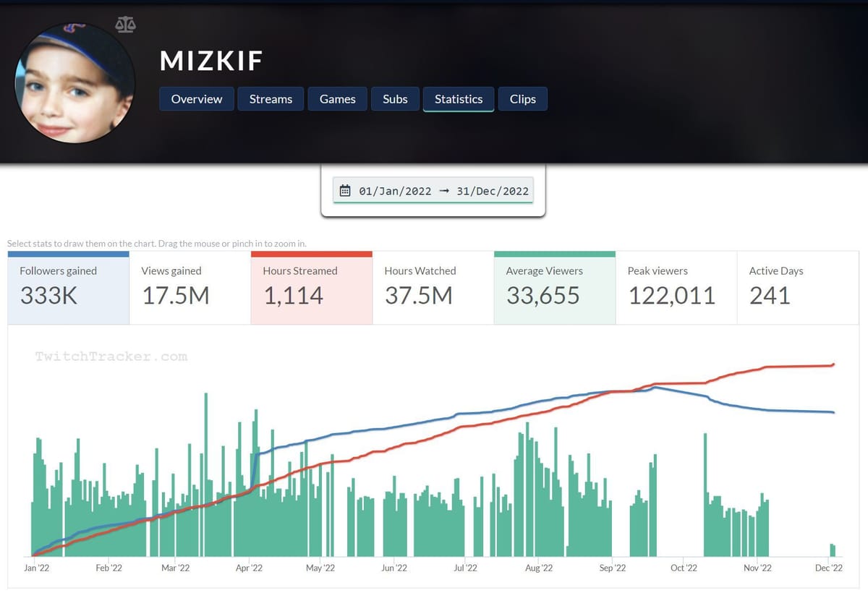The width and height of the screenshot is (868, 593).
Task: Toggle the Average Viewers stat on the chart
Action: [x=554, y=288]
